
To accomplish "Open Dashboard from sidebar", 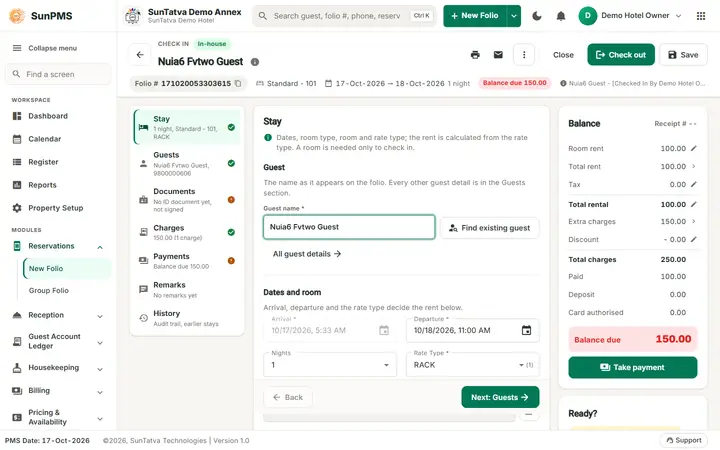I will [x=59, y=116].
